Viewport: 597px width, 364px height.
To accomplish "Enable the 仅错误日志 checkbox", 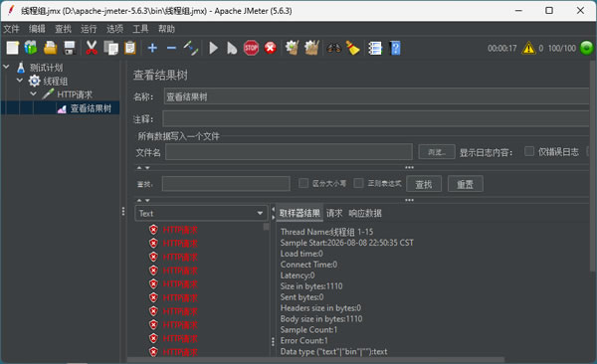I will pyautogui.click(x=529, y=151).
